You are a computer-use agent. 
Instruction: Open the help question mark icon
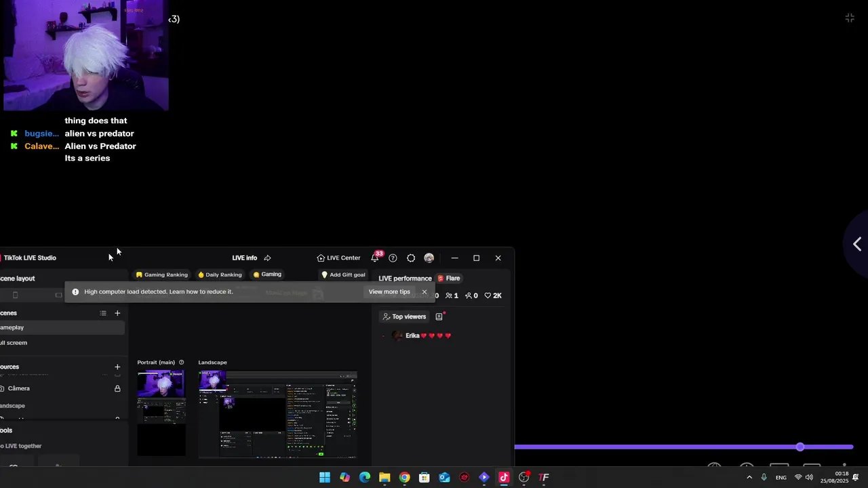click(x=393, y=258)
